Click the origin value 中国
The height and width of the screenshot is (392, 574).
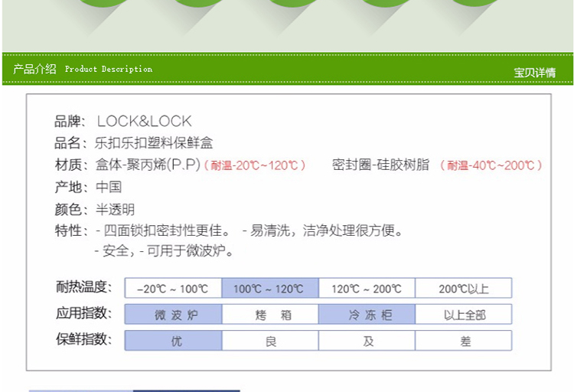tap(109, 188)
